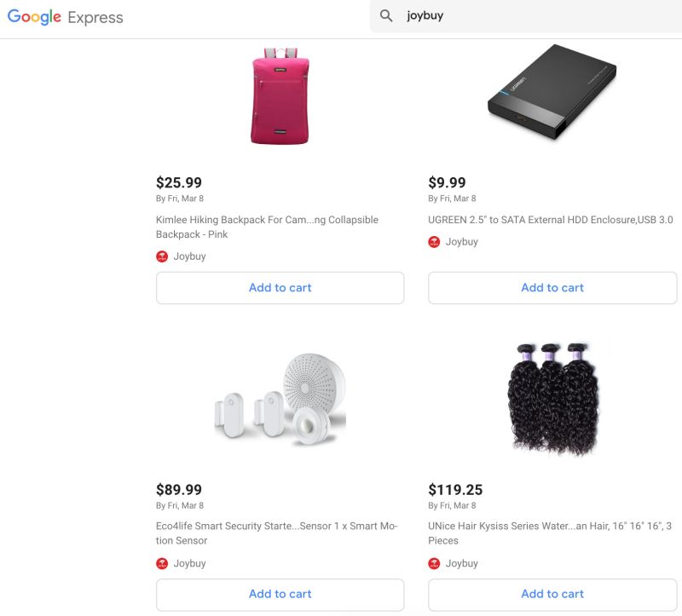This screenshot has width=682, height=616.
Task: Add UGREEN HDD enclosure to cart
Action: [552, 288]
